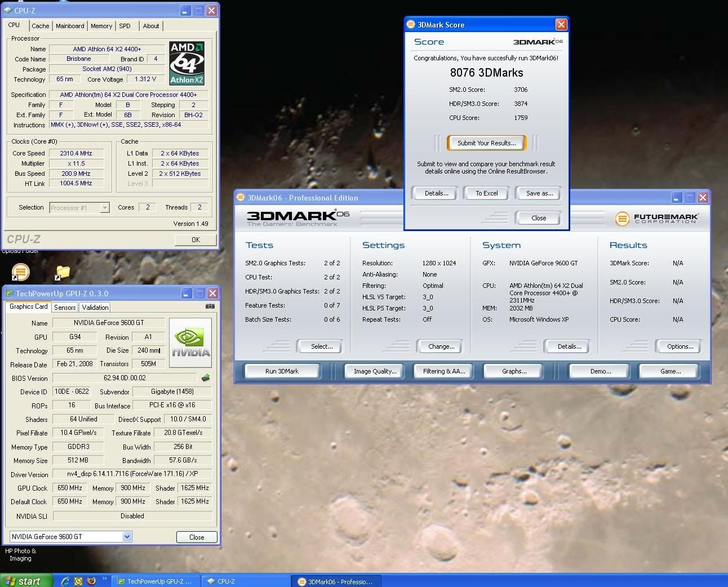Select Graphics Card tab in GPU-Z
728x587 pixels.
coord(29,306)
